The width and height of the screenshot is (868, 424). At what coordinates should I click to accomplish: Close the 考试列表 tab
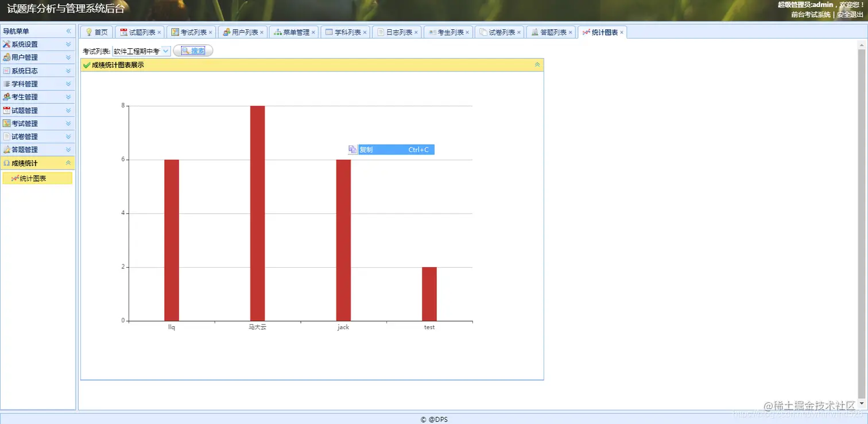point(211,33)
